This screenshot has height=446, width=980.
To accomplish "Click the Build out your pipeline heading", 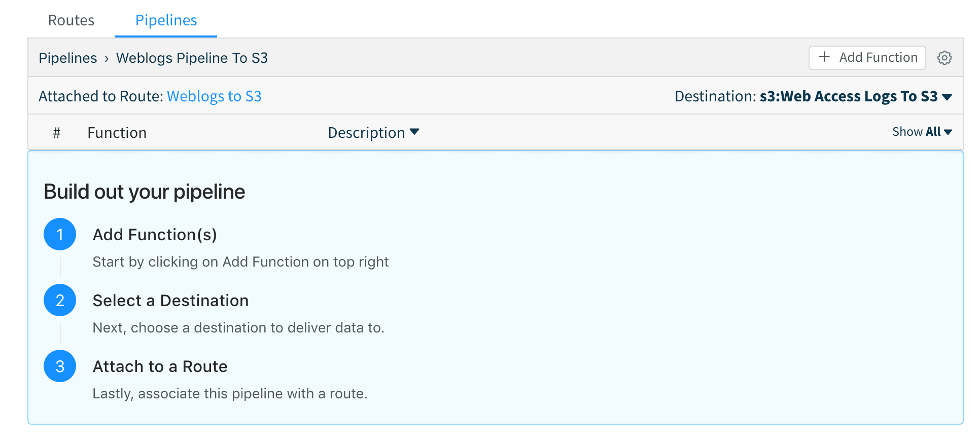I will pos(145,192).
